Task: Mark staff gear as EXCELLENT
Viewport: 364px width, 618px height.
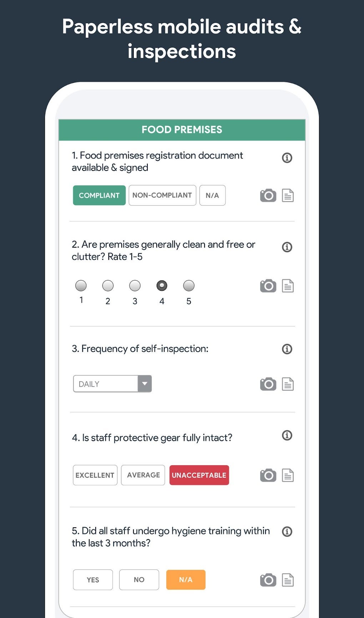Action: click(95, 475)
